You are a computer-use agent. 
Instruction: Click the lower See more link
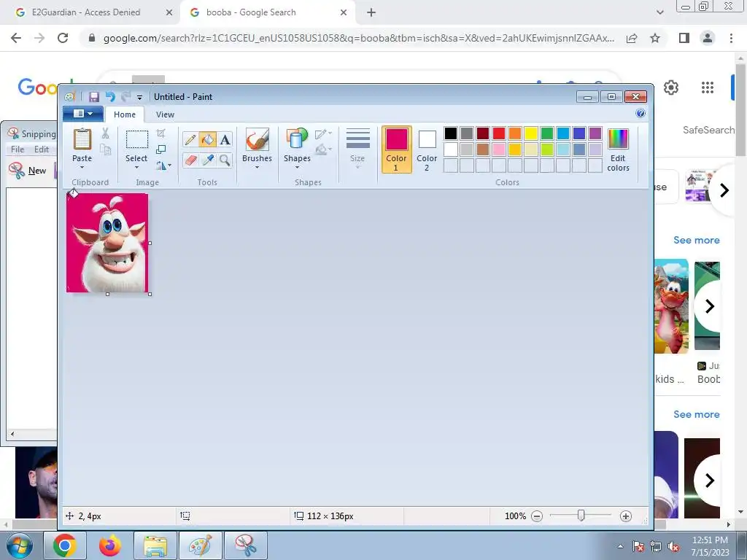(696, 414)
